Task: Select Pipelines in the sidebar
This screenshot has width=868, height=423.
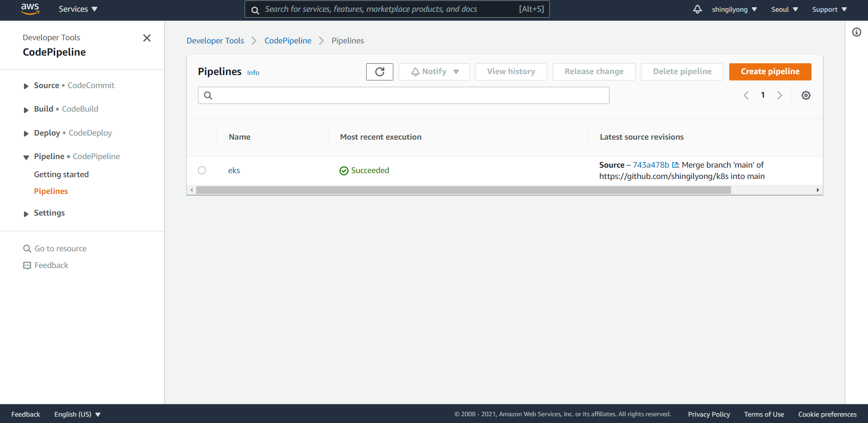Action: pyautogui.click(x=51, y=191)
